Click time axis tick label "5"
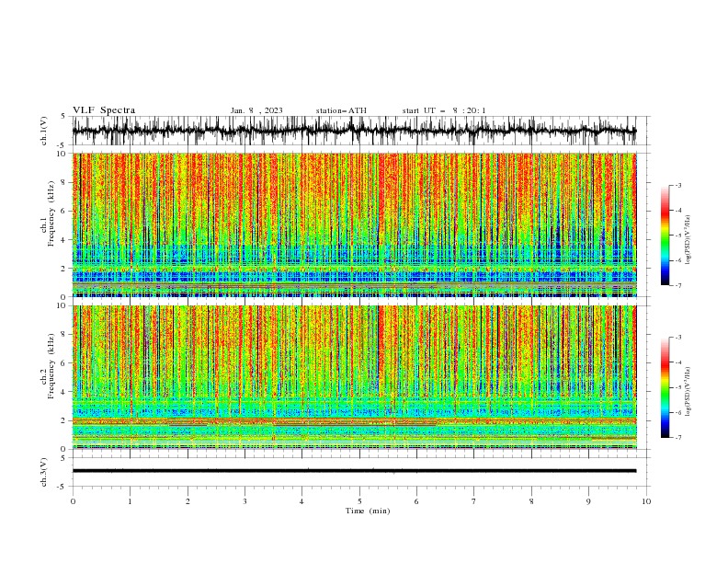728x563 pixels. [359, 501]
